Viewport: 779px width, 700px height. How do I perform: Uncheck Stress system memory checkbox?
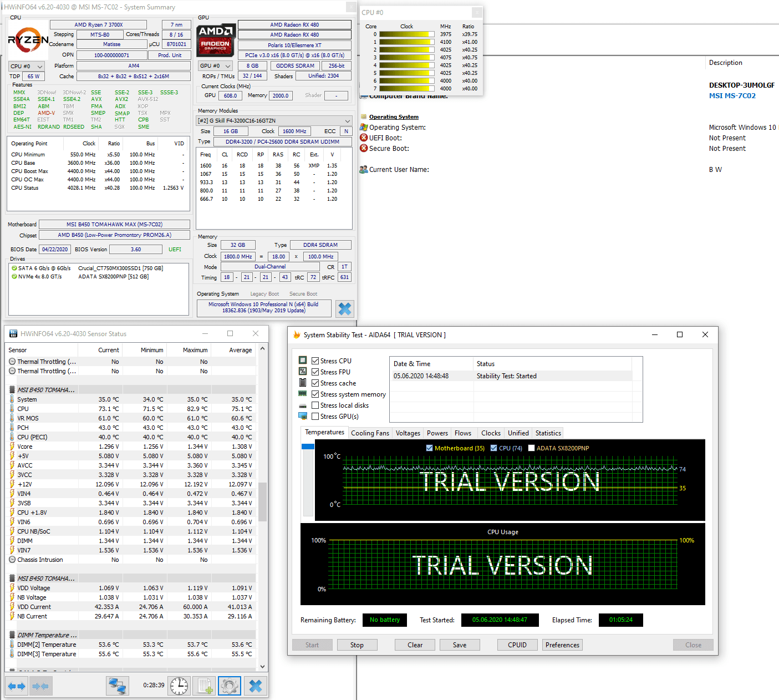(x=315, y=394)
